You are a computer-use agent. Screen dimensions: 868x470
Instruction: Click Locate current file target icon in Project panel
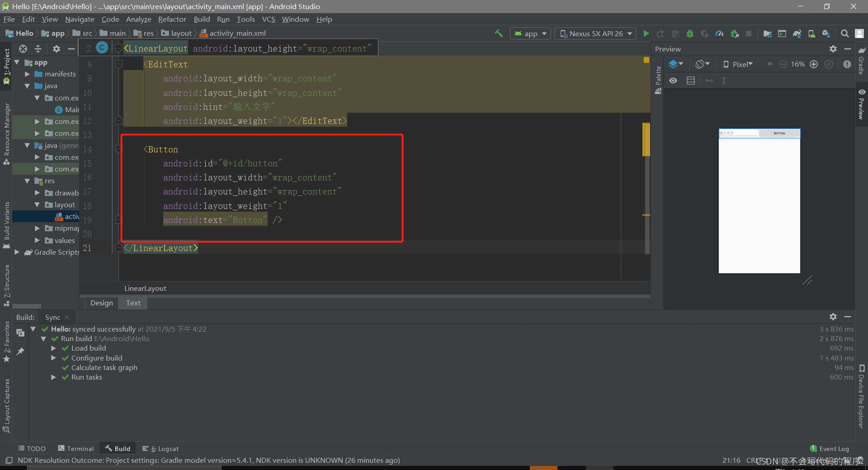[x=23, y=49]
